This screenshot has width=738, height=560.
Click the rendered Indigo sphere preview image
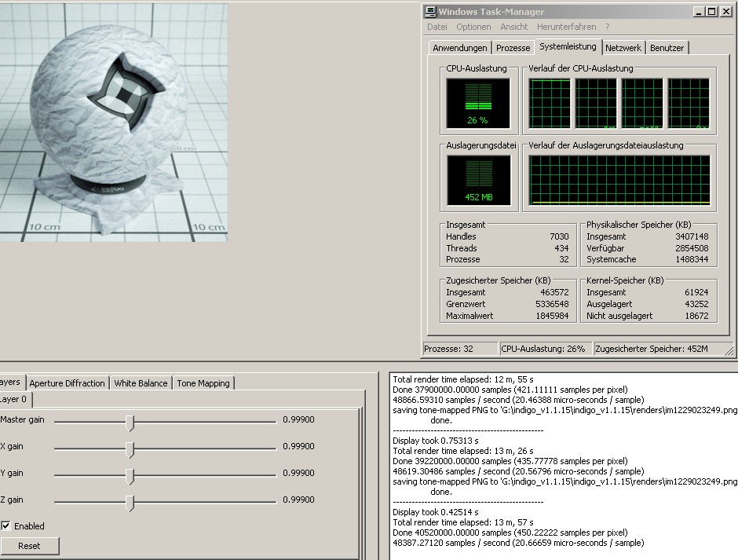tap(114, 122)
